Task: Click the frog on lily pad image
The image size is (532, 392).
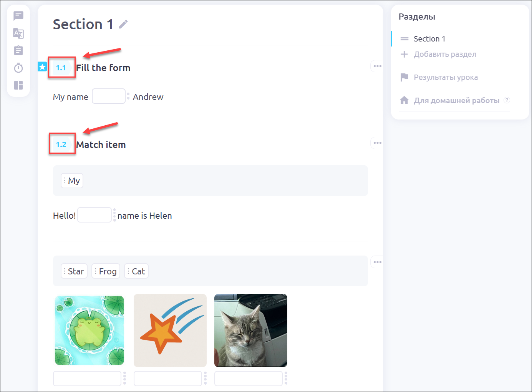Action: point(89,331)
